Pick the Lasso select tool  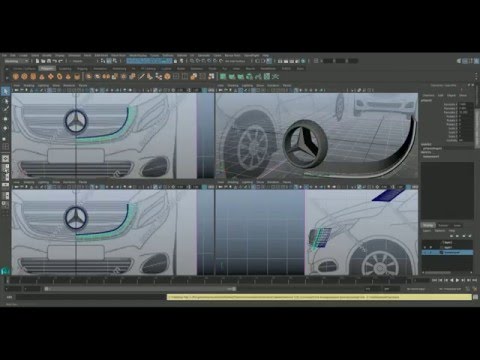[6, 101]
